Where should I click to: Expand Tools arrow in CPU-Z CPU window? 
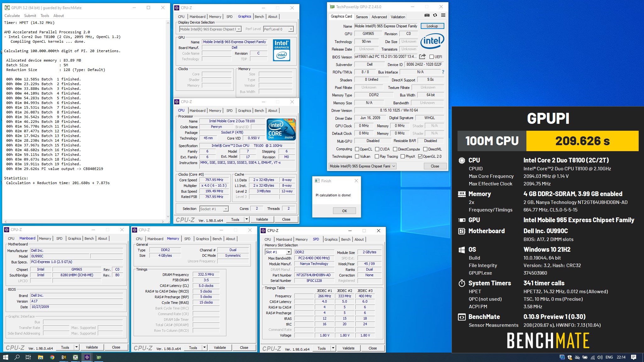pyautogui.click(x=247, y=219)
